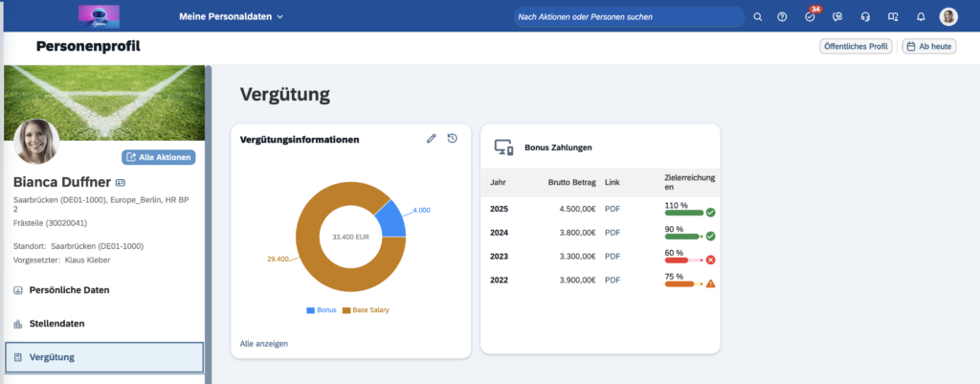The image size is (980, 384).
Task: Focus the Nach Aktionen oder Personen suchen field
Action: pos(627,16)
